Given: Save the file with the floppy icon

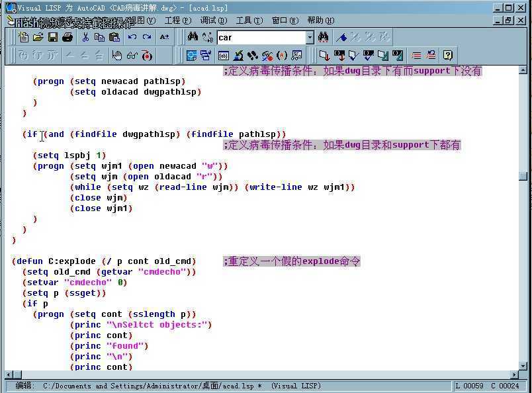Looking at the screenshot, I should [x=52, y=37].
